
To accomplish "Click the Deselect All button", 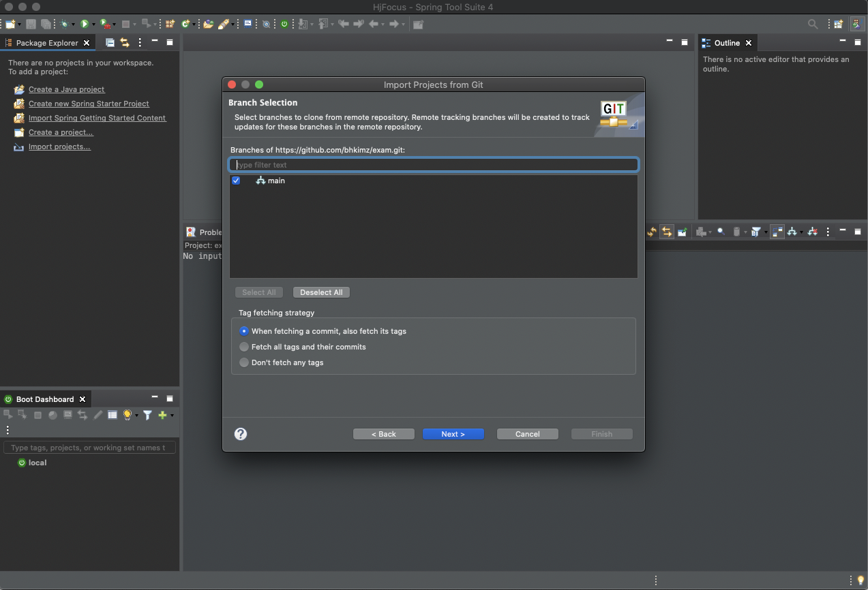I will [321, 292].
